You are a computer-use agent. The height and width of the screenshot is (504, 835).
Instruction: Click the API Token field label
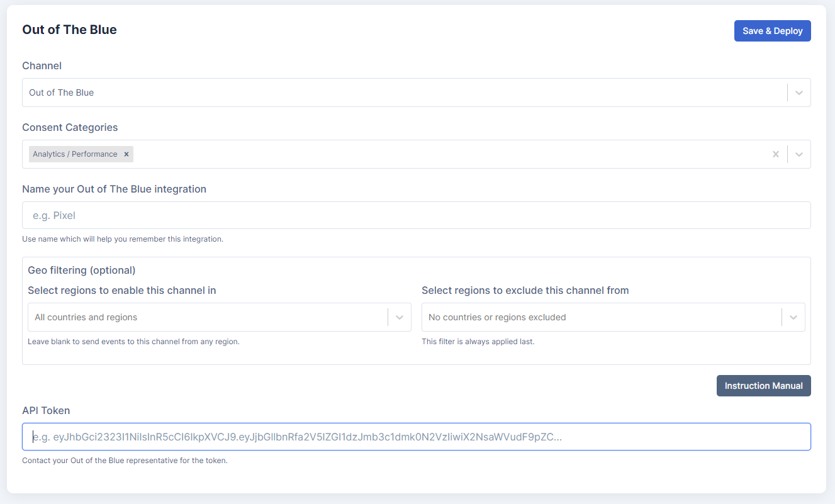46,410
